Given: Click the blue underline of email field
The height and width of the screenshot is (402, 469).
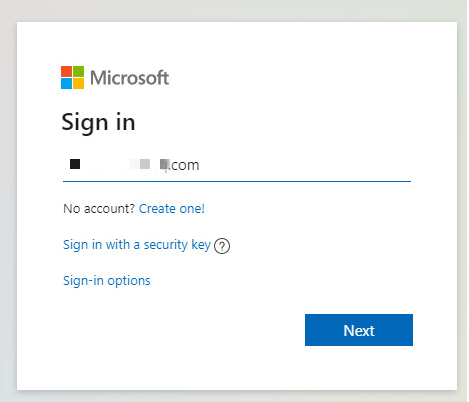Looking at the screenshot, I should (x=237, y=181).
